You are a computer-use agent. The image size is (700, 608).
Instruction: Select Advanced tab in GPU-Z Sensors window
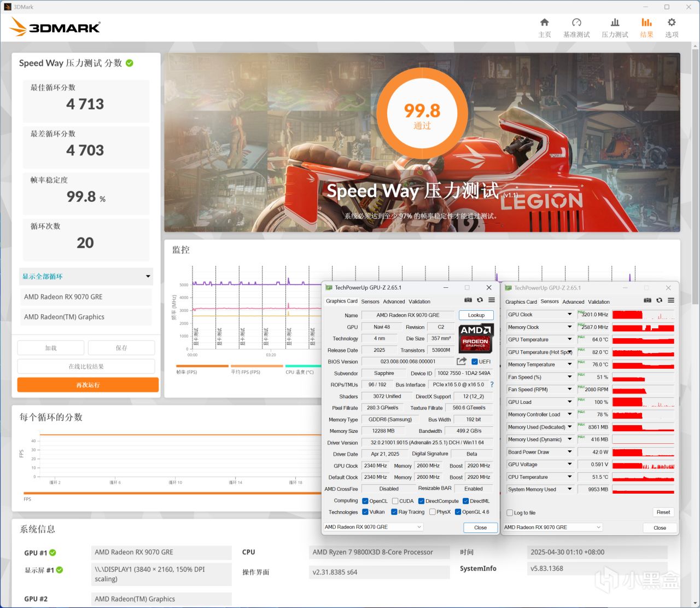tap(573, 302)
